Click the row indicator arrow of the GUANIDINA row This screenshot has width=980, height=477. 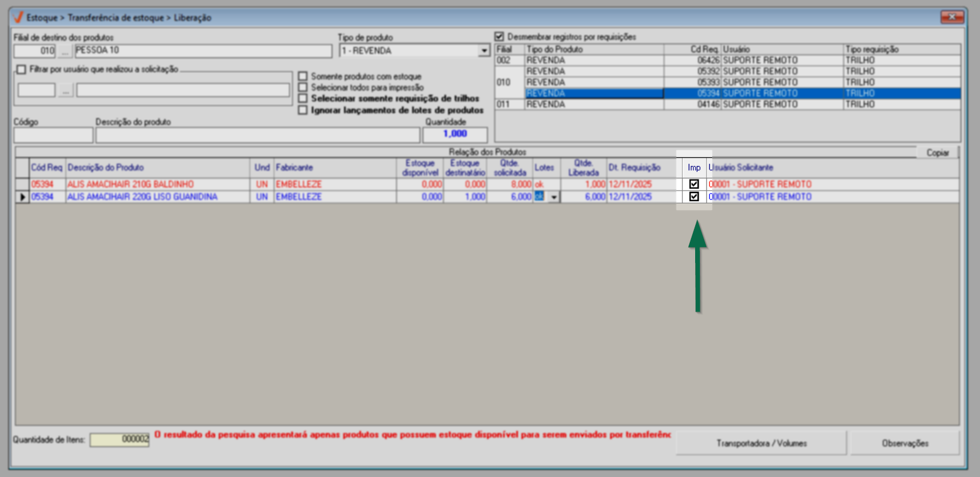pyautogui.click(x=22, y=197)
